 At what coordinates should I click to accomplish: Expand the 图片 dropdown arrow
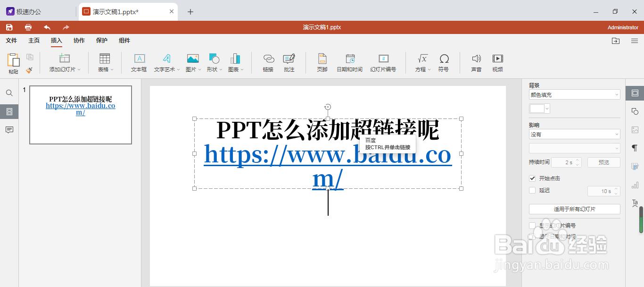[x=199, y=69]
